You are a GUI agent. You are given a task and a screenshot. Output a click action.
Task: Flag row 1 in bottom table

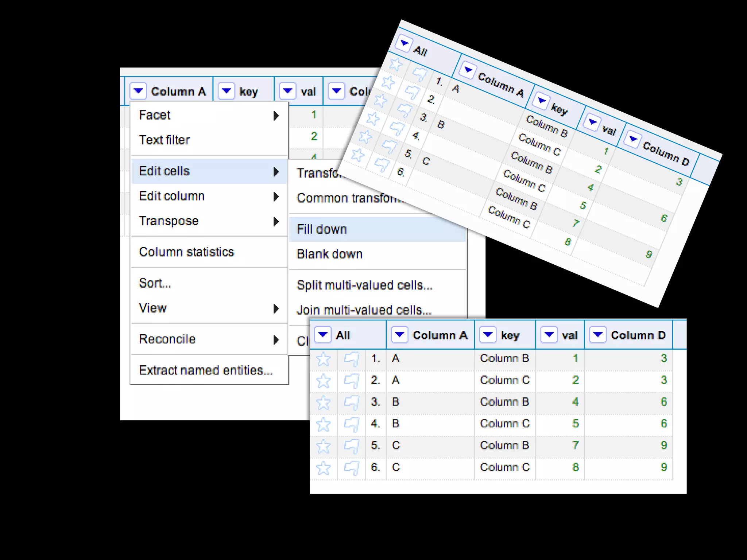[352, 359]
